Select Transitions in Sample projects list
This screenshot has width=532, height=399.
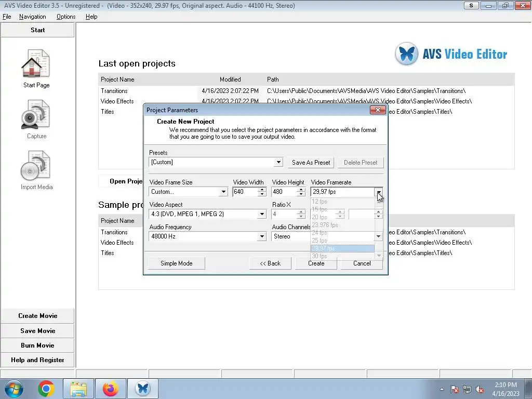pos(114,232)
